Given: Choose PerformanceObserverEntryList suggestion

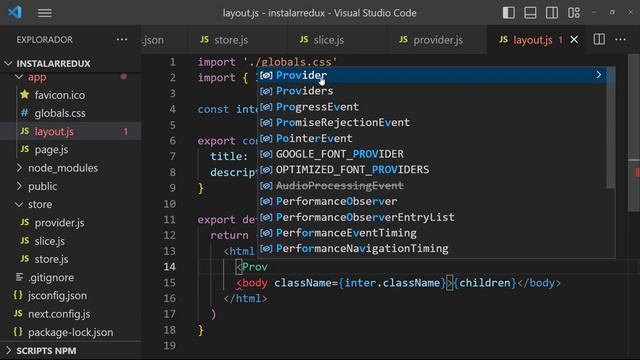Looking at the screenshot, I should [x=432, y=217].
